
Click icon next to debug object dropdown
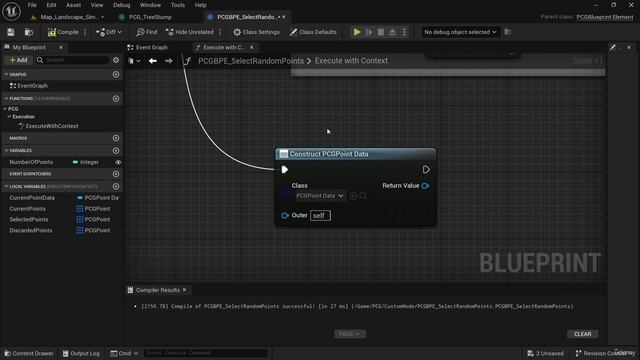point(508,32)
